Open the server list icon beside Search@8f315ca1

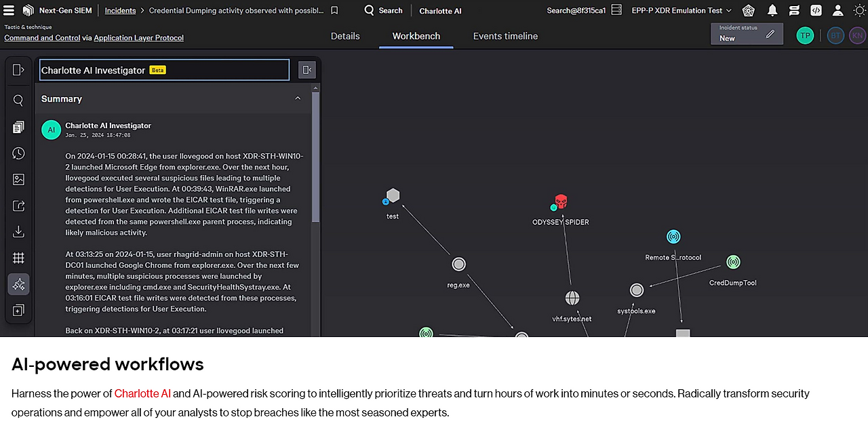[x=616, y=10]
